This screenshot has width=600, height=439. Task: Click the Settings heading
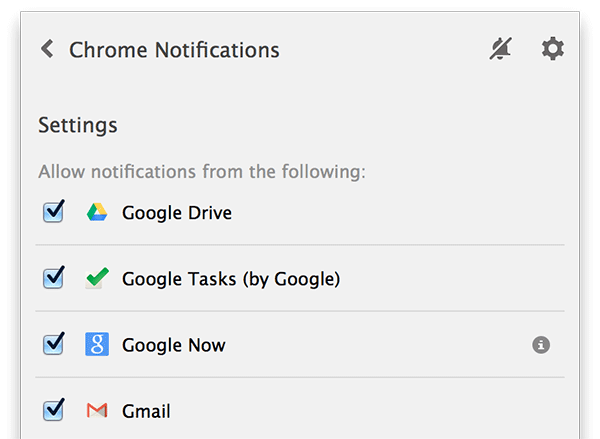coord(78,126)
